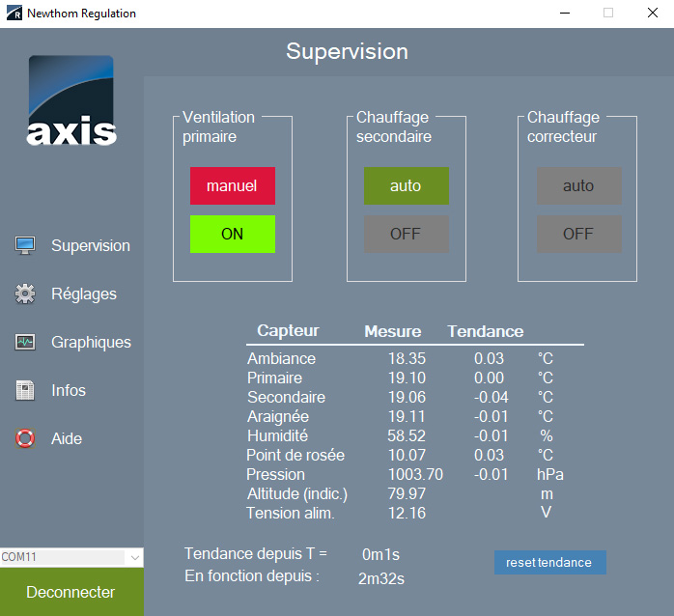Screen dimensions: 674x616
Task: Open the COM11 port dropdown
Action: 134,557
